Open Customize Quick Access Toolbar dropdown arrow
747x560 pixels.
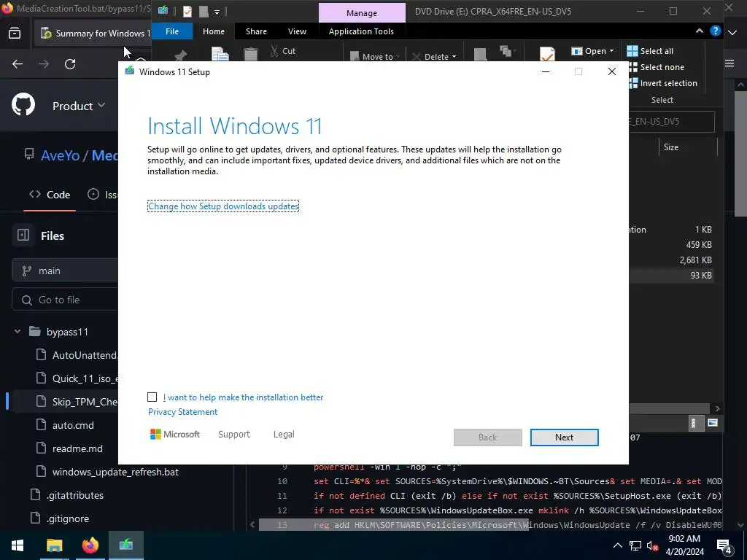point(217,12)
